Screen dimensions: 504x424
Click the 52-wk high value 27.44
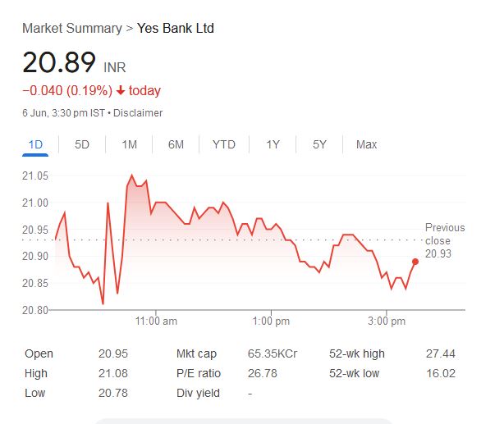(x=442, y=353)
